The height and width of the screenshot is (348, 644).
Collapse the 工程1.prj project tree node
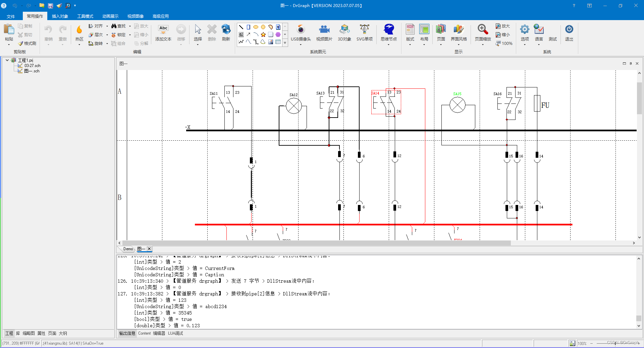coord(7,60)
